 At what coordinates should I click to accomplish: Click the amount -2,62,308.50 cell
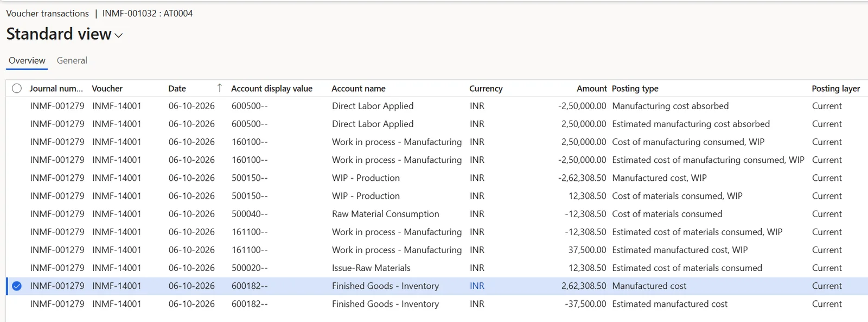(x=582, y=178)
